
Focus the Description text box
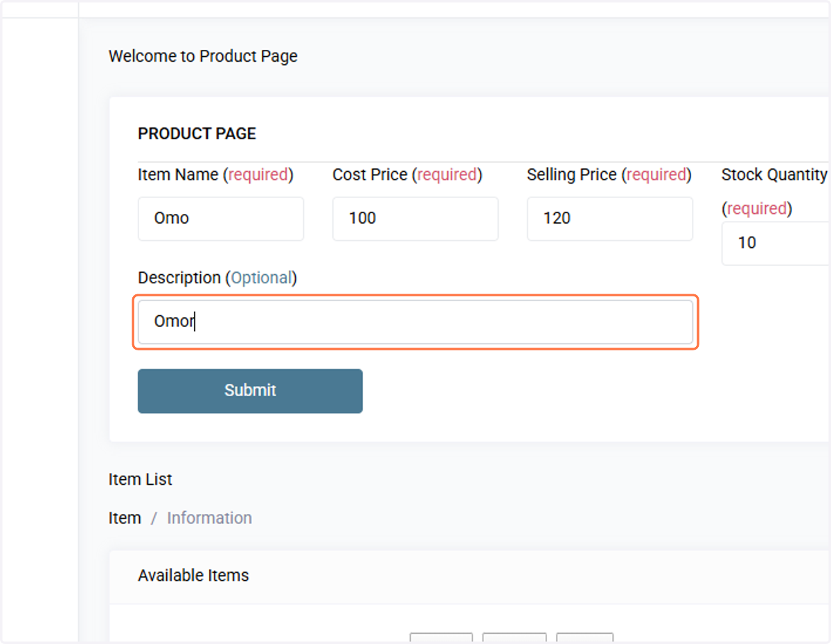point(415,322)
